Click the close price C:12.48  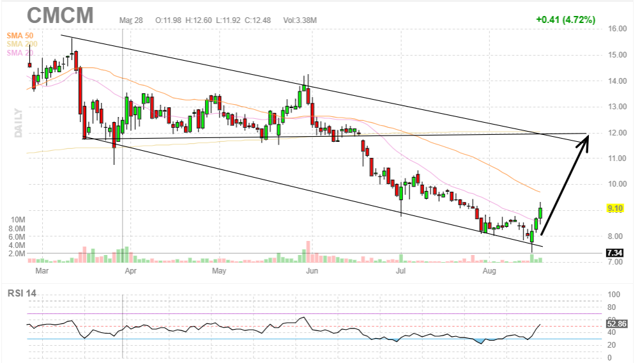pos(258,20)
